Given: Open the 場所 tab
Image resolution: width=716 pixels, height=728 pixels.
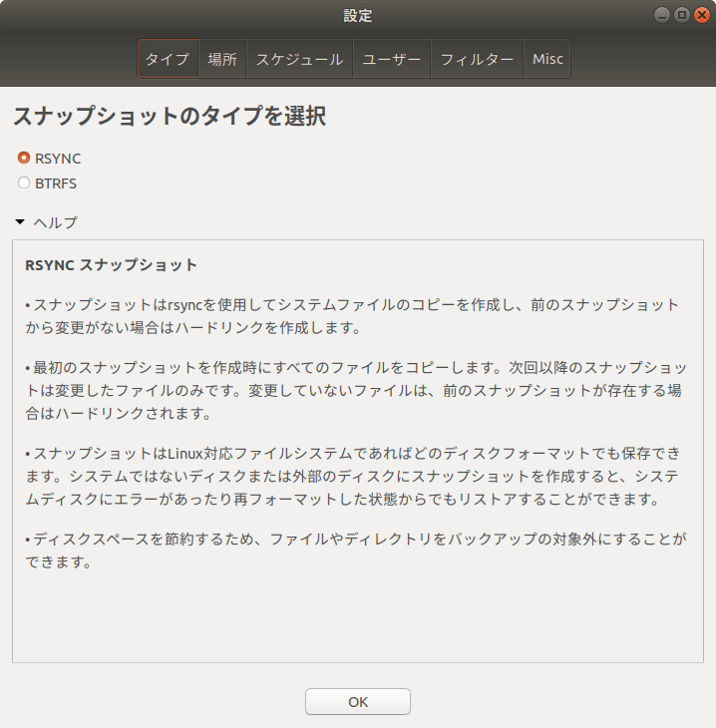Looking at the screenshot, I should click(222, 59).
